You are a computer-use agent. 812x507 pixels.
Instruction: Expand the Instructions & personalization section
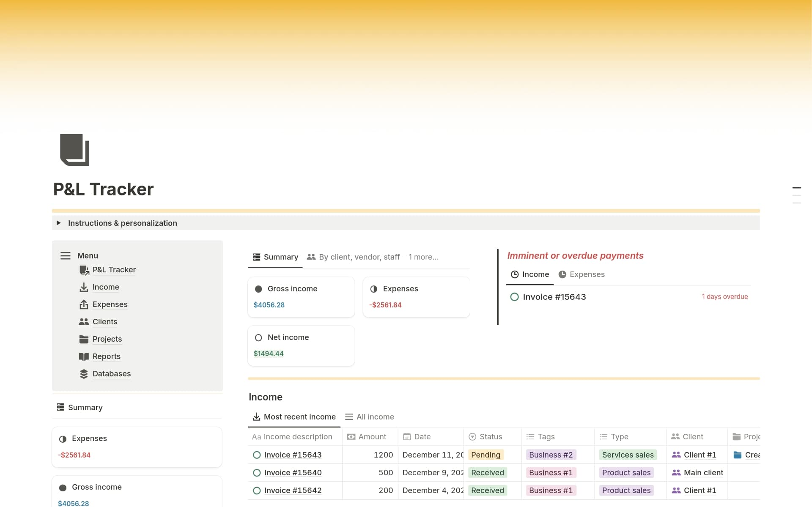(59, 223)
